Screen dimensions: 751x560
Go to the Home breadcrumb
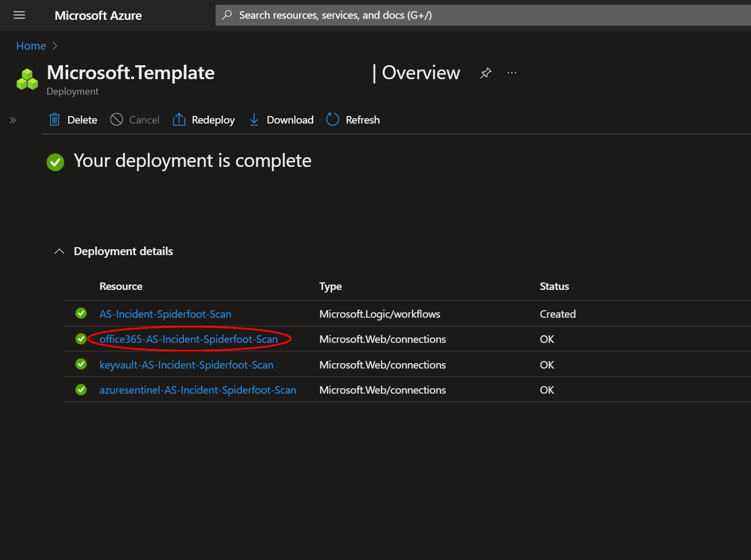tap(31, 46)
